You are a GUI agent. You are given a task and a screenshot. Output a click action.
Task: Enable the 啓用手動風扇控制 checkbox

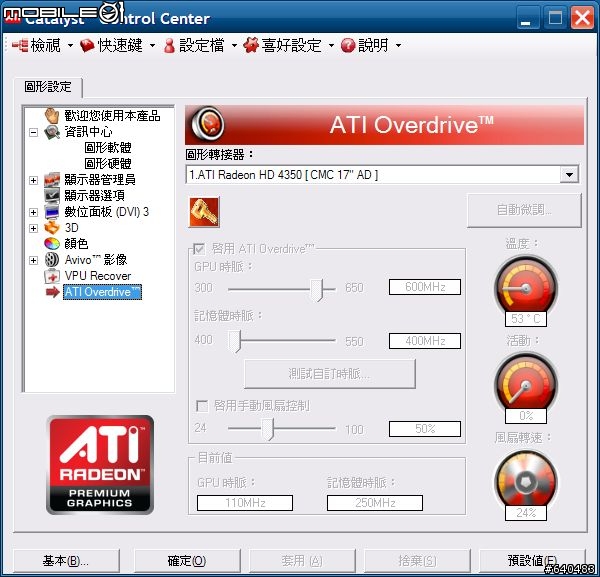pyautogui.click(x=202, y=406)
